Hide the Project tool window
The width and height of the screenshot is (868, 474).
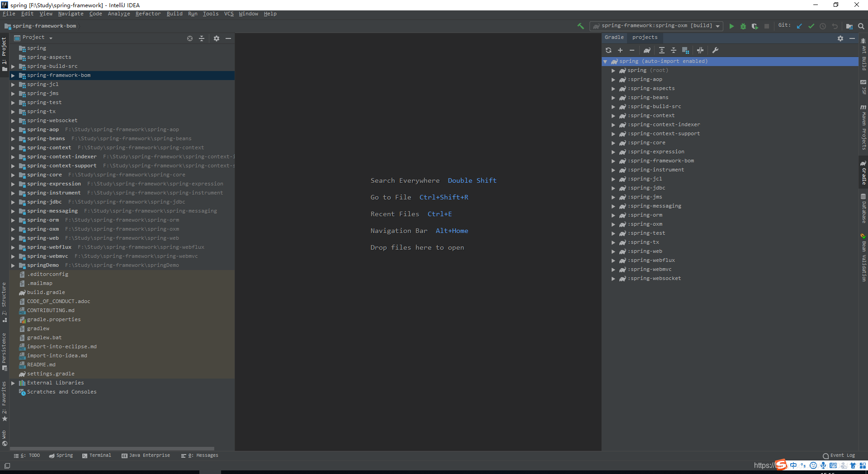(x=228, y=38)
